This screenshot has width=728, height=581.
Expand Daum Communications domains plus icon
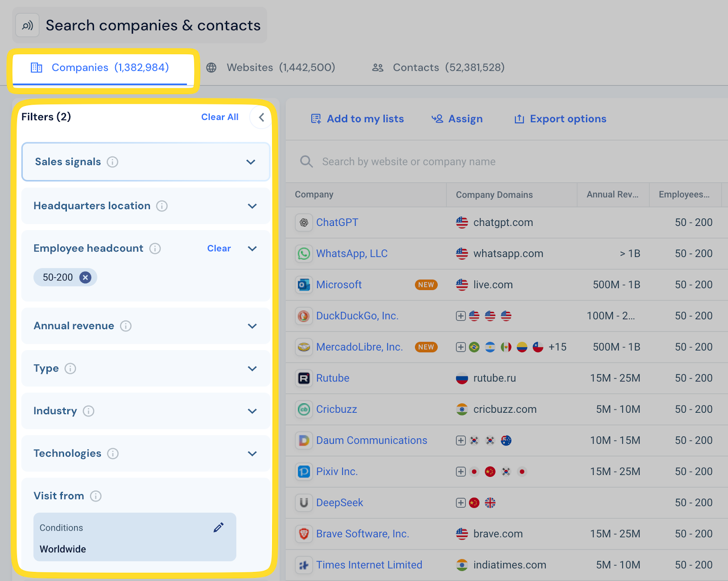[x=461, y=441]
